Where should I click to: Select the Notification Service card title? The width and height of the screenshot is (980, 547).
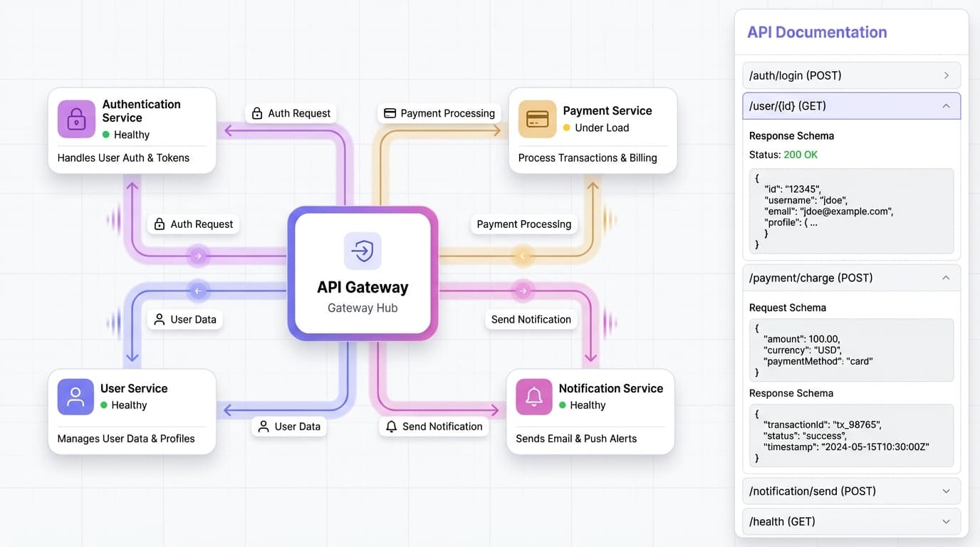coord(611,388)
